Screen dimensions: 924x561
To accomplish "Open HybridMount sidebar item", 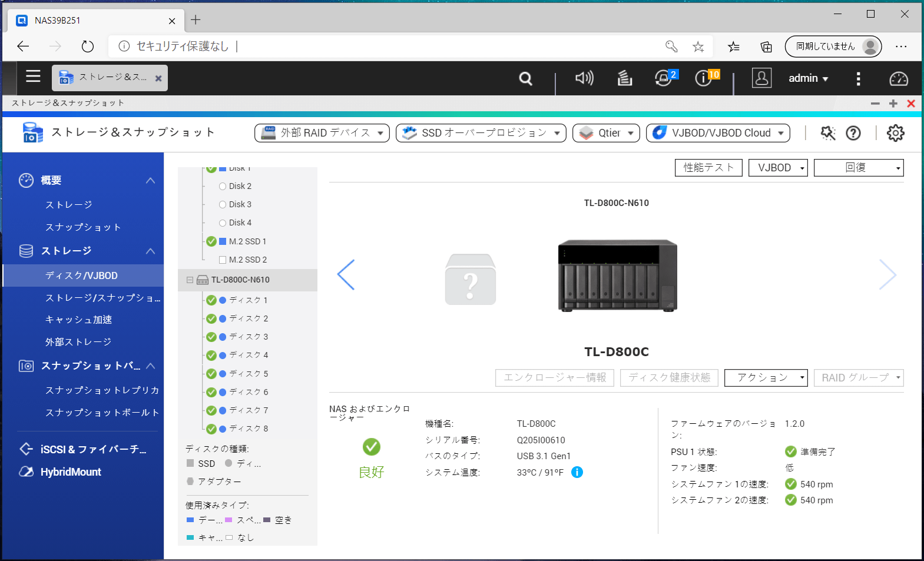I will coord(71,472).
